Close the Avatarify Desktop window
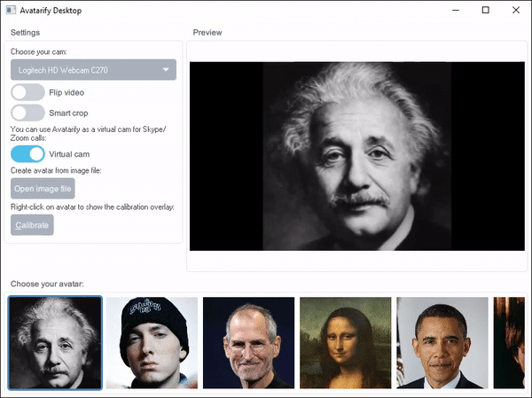532x398 pixels. pos(516,10)
